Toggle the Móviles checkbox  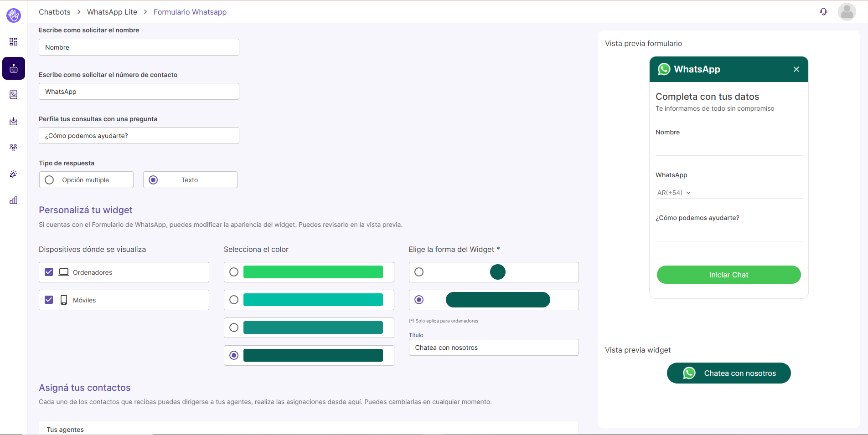[x=49, y=300]
